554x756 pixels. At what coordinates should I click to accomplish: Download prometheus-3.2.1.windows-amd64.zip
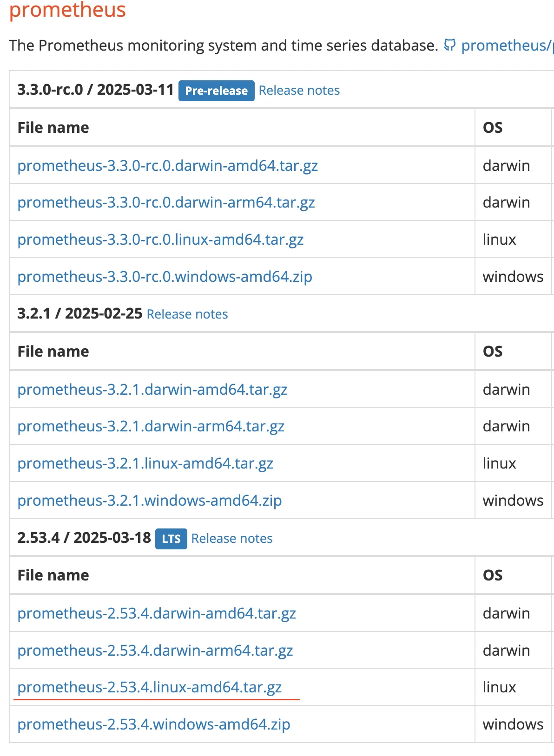click(150, 501)
